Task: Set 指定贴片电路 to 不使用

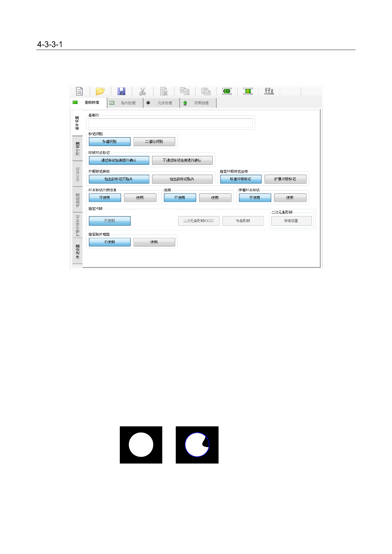Action: tap(110, 242)
